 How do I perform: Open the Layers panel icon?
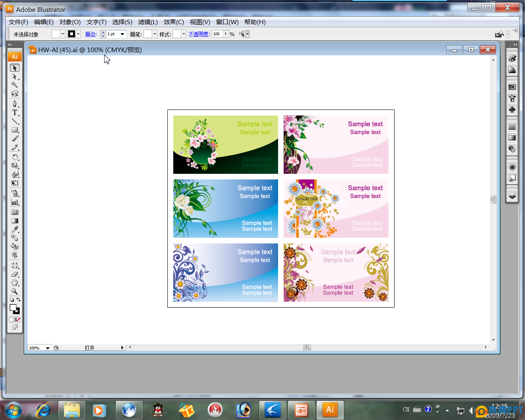click(512, 196)
